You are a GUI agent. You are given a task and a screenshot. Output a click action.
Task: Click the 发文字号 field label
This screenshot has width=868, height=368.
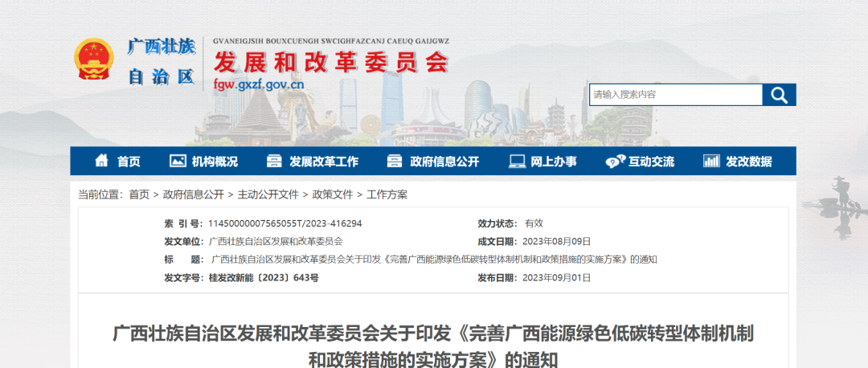pos(184,278)
